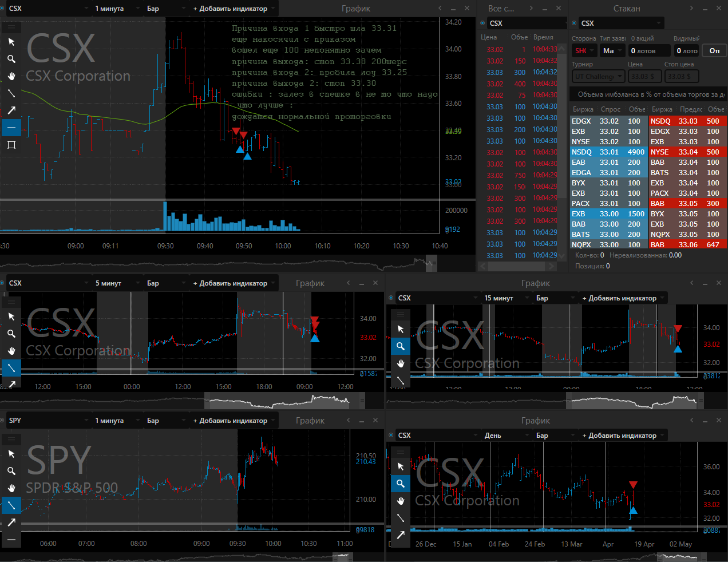Click the send order button in Стакан
This screenshot has height=562, width=728.
714,51
